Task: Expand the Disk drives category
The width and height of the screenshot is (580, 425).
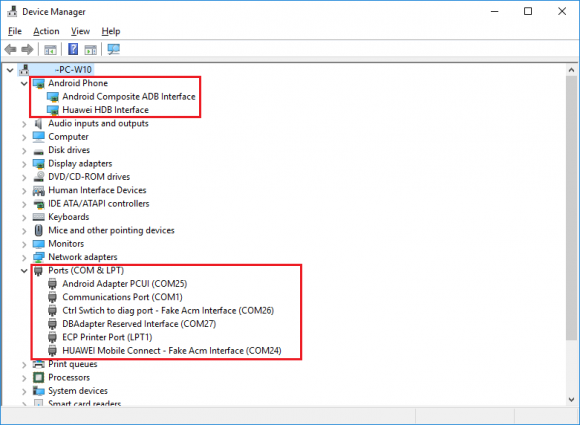Action: click(x=24, y=151)
